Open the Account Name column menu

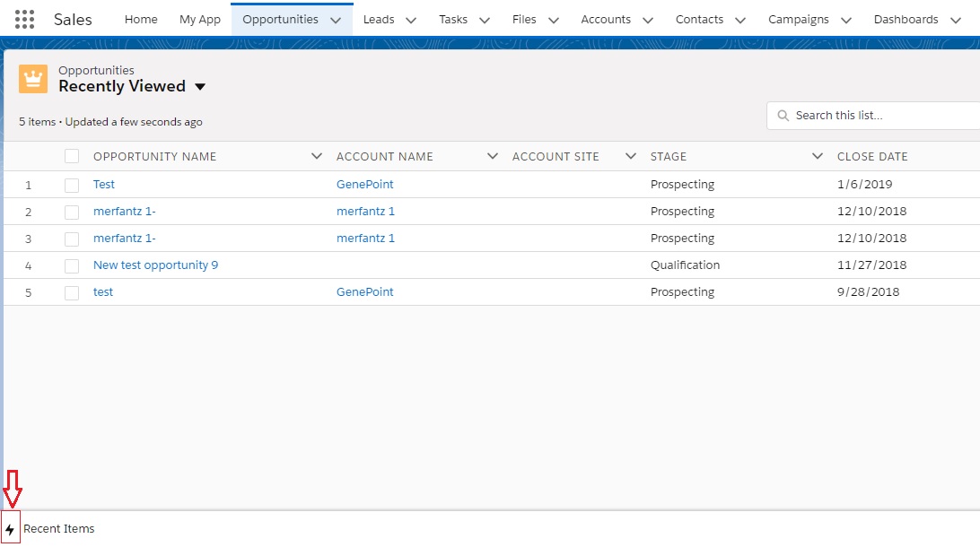coord(492,155)
